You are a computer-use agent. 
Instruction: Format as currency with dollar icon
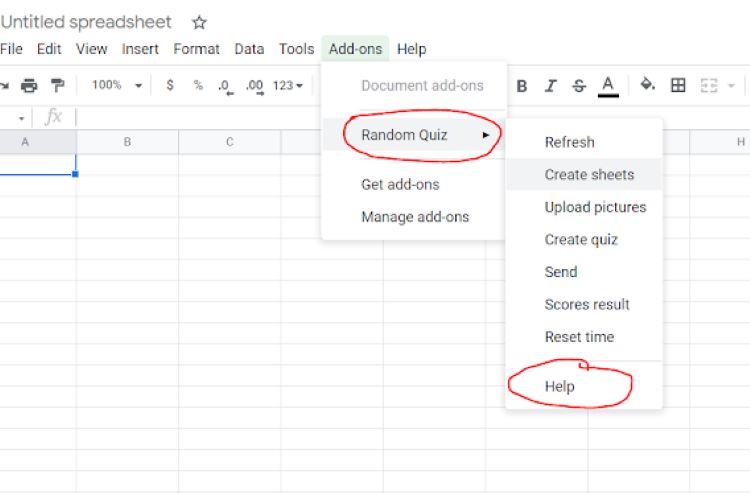pos(169,85)
